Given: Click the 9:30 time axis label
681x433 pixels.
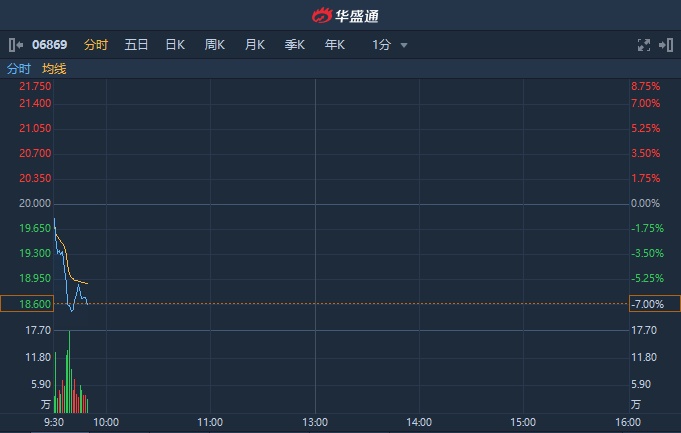Looking at the screenshot, I should point(54,422).
